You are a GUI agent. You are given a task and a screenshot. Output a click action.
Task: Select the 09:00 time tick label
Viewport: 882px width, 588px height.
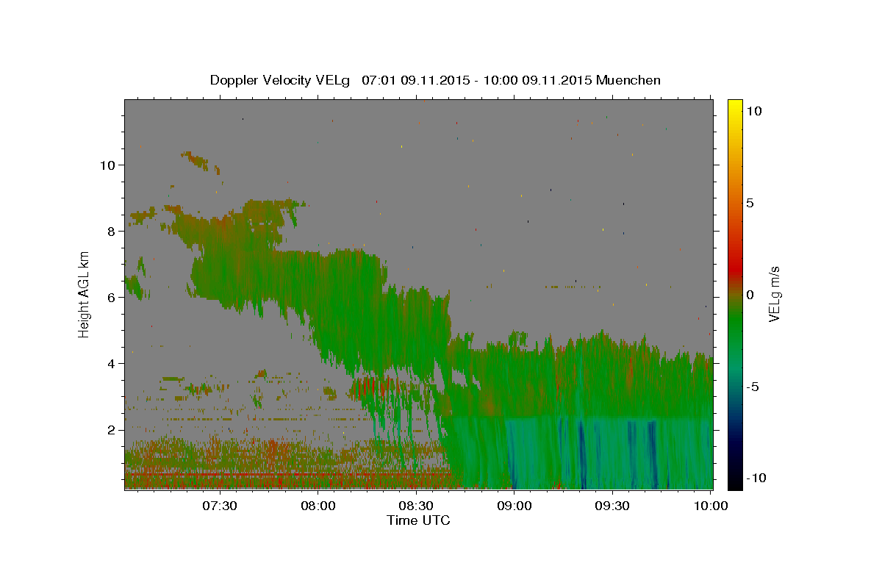pyautogui.click(x=514, y=506)
